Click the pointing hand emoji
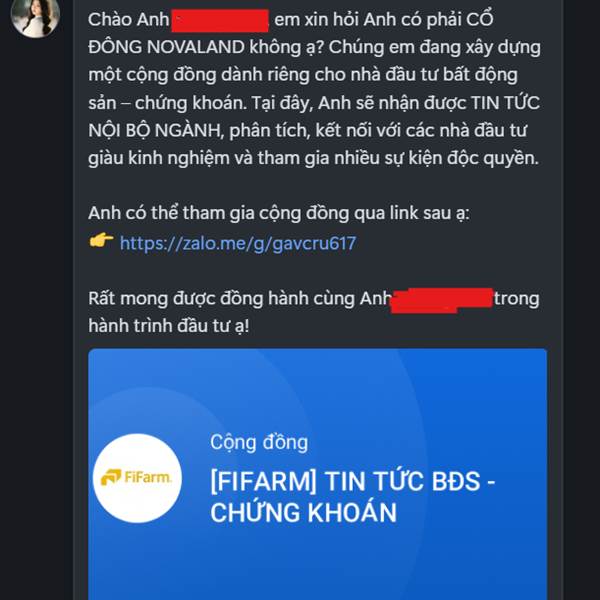 click(101, 241)
